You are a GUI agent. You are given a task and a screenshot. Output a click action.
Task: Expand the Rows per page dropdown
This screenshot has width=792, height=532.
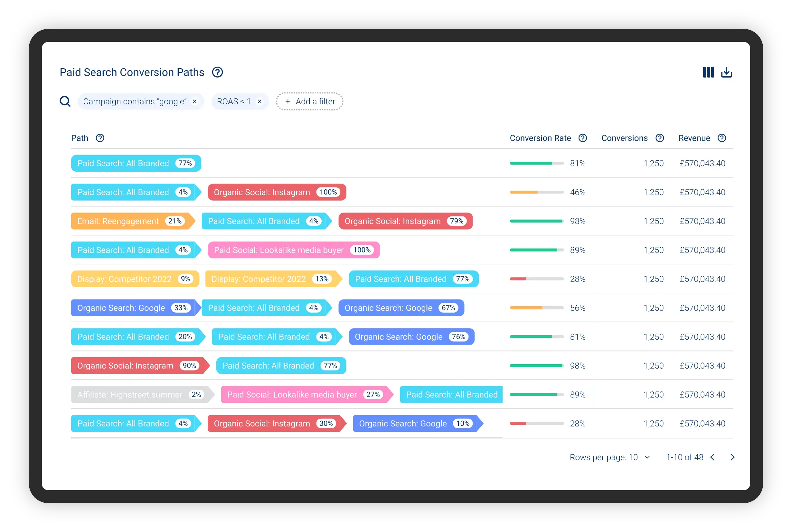click(647, 457)
